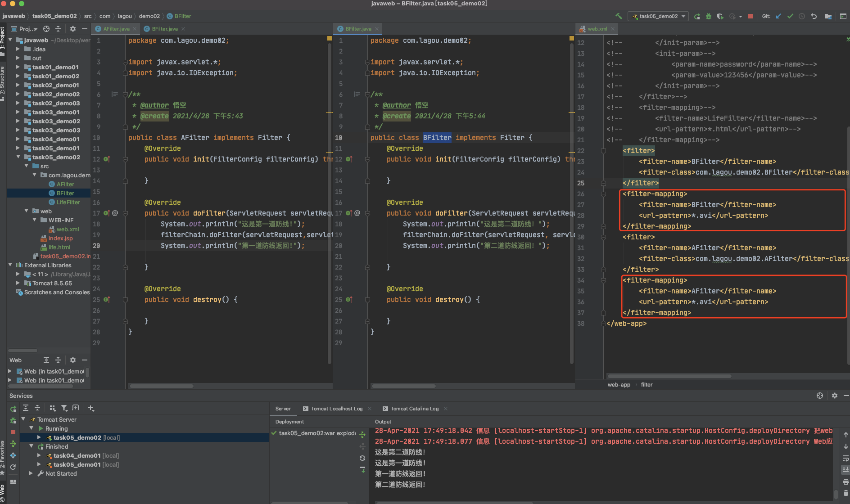This screenshot has height=504, width=850.
Task: Click the filter breadcrumb below web.xml editor
Action: (647, 385)
